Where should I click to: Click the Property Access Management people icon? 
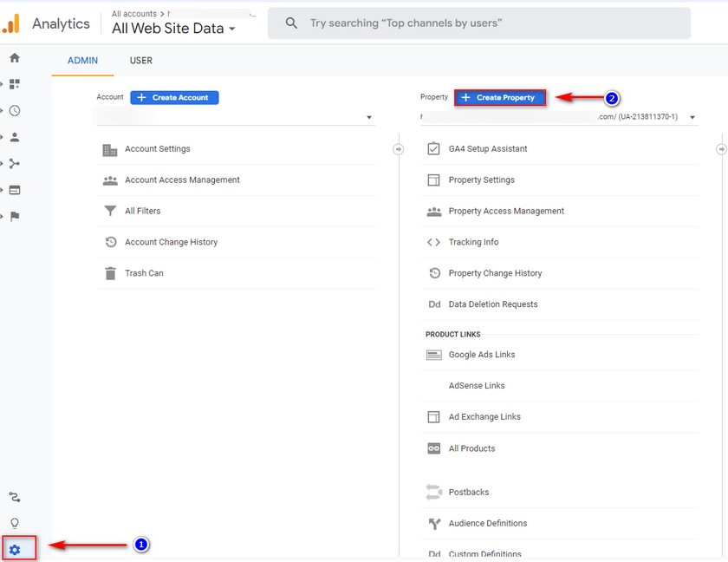click(434, 212)
